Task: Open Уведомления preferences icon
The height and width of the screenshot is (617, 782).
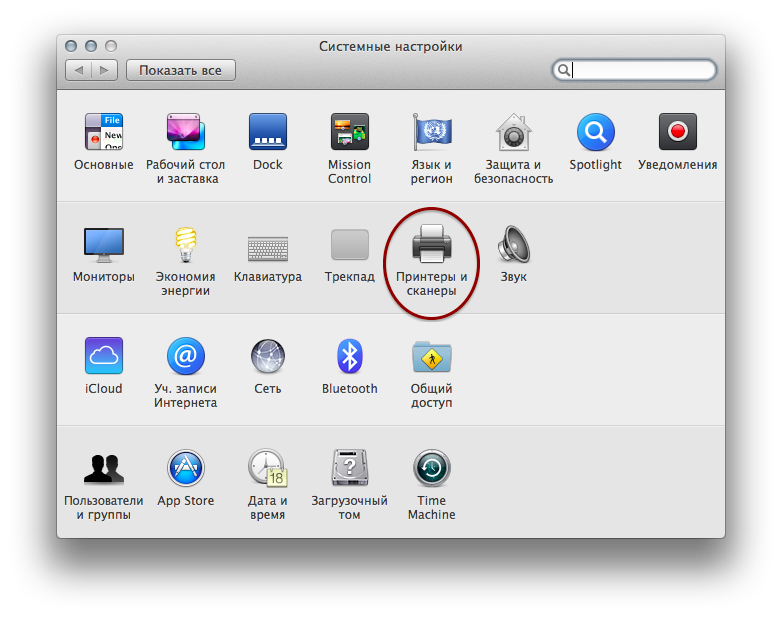Action: 678,132
